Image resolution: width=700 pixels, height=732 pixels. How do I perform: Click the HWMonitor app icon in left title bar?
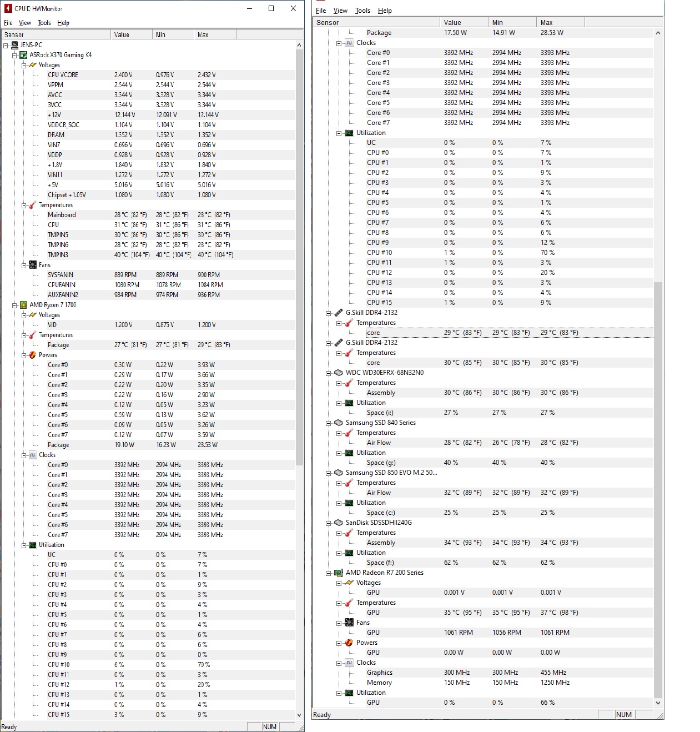click(8, 8)
